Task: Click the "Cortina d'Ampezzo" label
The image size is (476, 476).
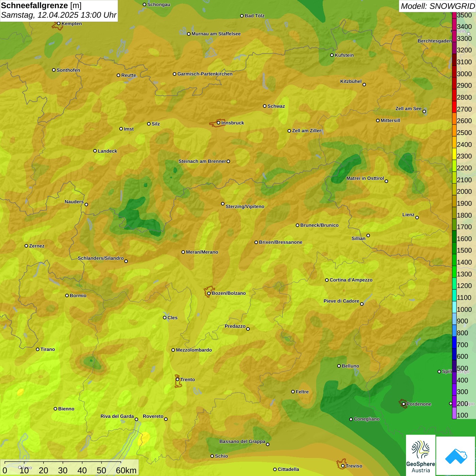Action: point(351,280)
